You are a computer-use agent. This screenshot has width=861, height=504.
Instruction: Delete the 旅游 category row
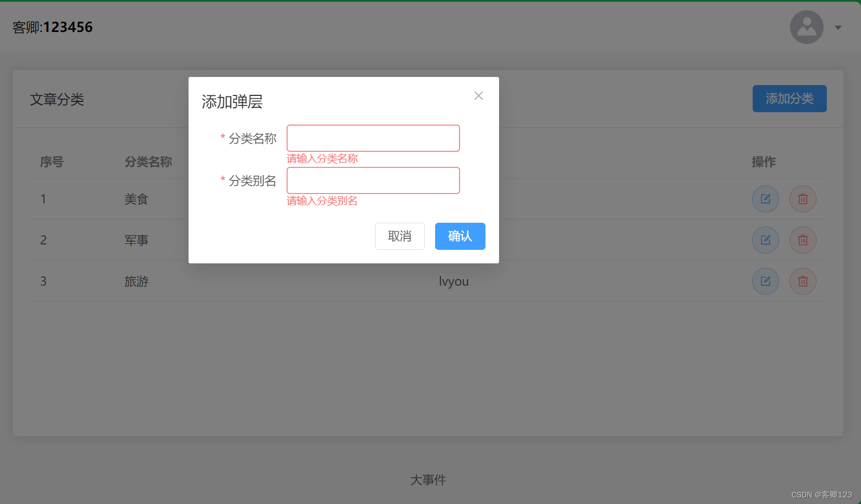pyautogui.click(x=803, y=281)
